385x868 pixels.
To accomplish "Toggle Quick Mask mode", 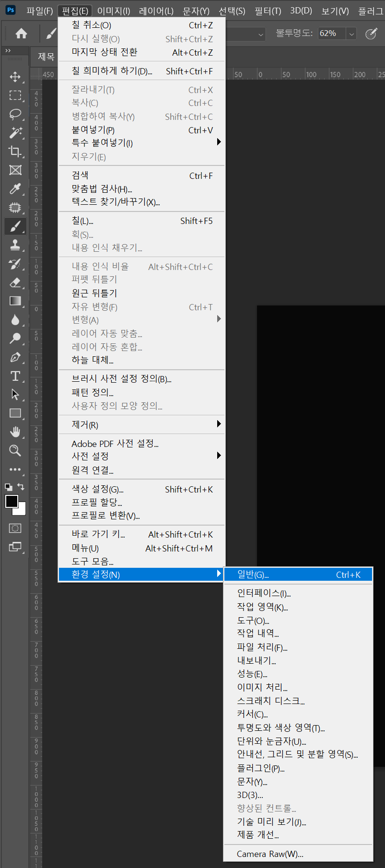I will point(15,528).
